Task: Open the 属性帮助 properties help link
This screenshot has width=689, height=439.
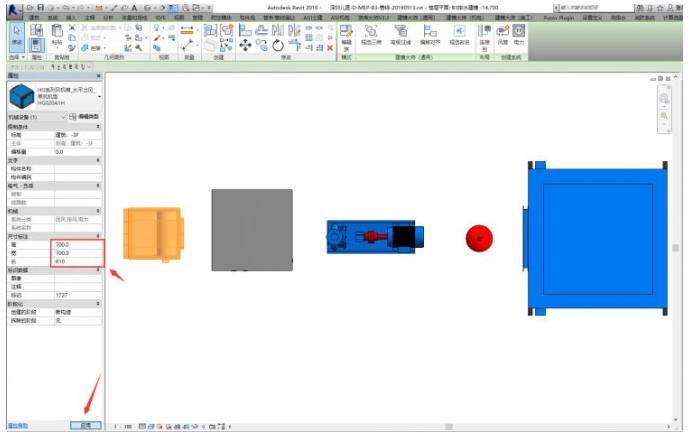Action: click(x=18, y=426)
